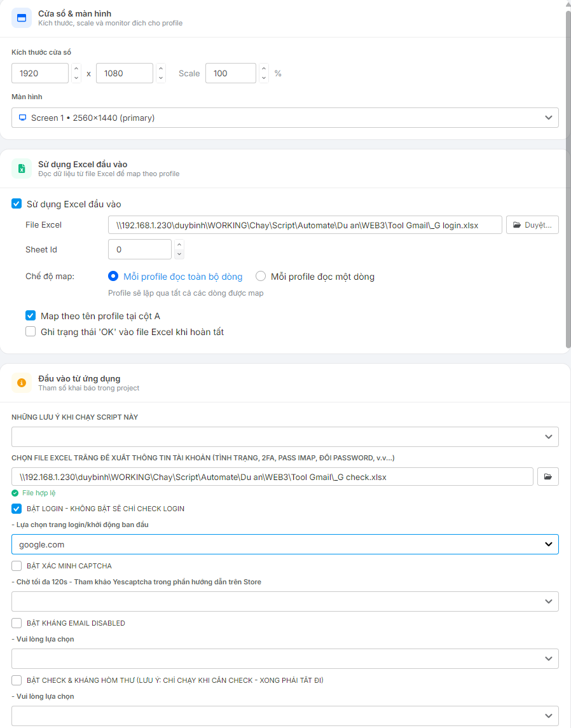The height and width of the screenshot is (728, 571).
Task: Enable BẬT XÁC MINH CAPTCHA checkbox
Action: tap(17, 565)
